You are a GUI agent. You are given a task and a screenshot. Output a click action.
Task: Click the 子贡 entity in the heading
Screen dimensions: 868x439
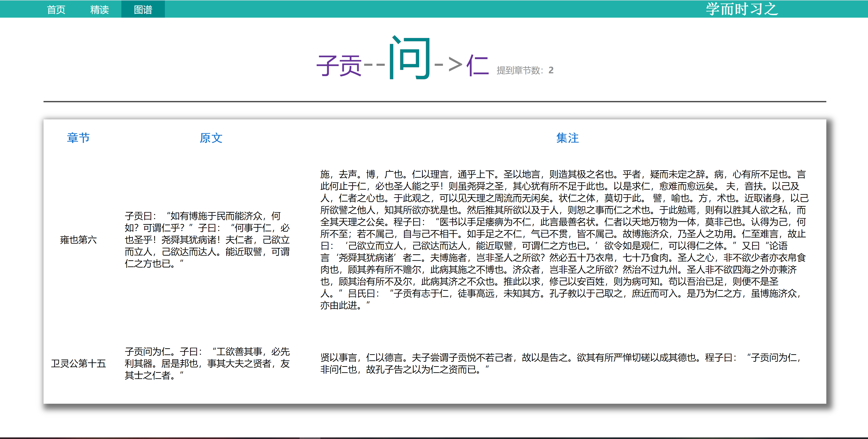(x=339, y=66)
